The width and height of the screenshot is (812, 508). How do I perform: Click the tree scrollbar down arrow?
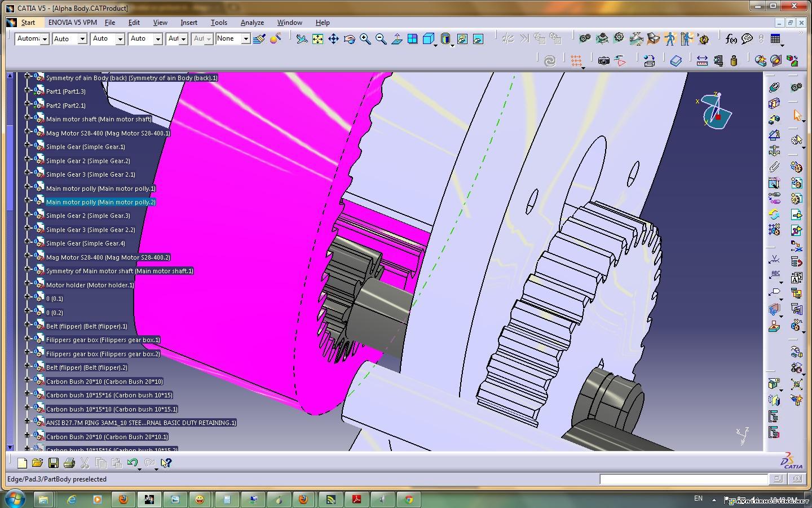10,447
